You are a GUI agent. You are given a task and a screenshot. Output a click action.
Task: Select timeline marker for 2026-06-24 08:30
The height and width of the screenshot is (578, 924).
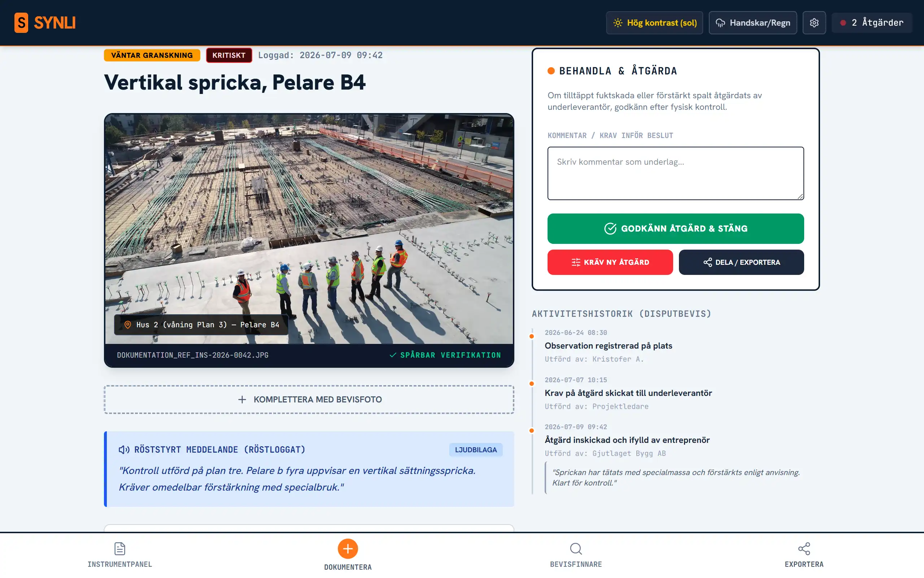point(532,336)
